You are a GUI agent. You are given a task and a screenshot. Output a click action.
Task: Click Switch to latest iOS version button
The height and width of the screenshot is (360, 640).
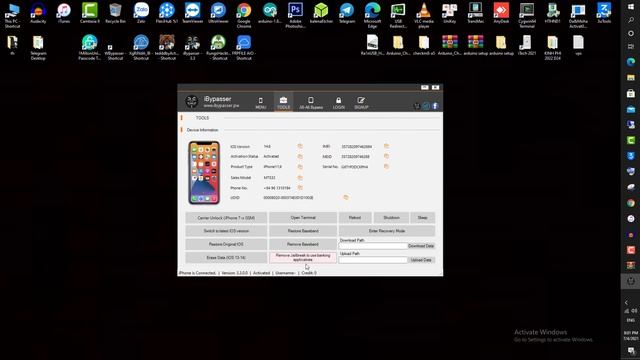click(226, 231)
